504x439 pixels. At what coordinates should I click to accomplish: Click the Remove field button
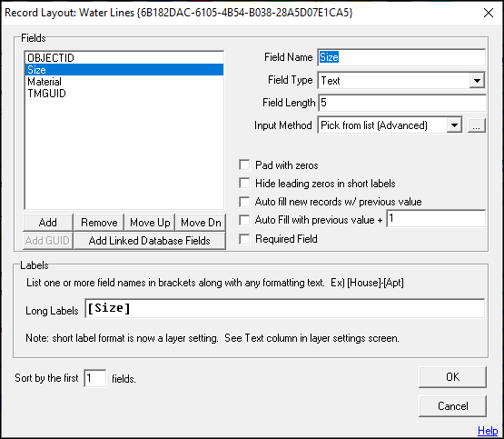[x=99, y=223]
